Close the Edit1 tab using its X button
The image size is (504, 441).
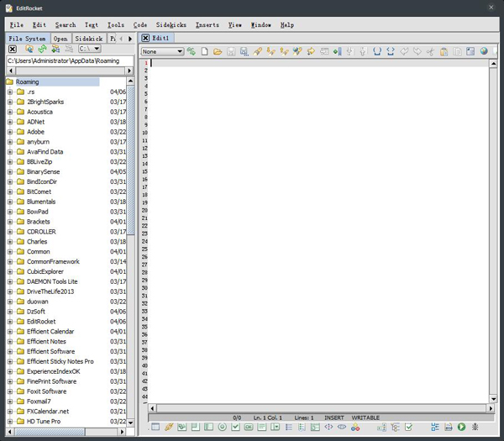[x=145, y=38]
